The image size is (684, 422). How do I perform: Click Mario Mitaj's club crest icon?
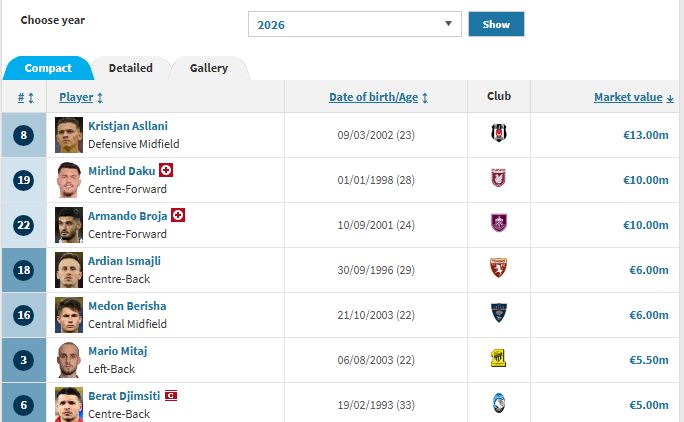[x=499, y=358]
